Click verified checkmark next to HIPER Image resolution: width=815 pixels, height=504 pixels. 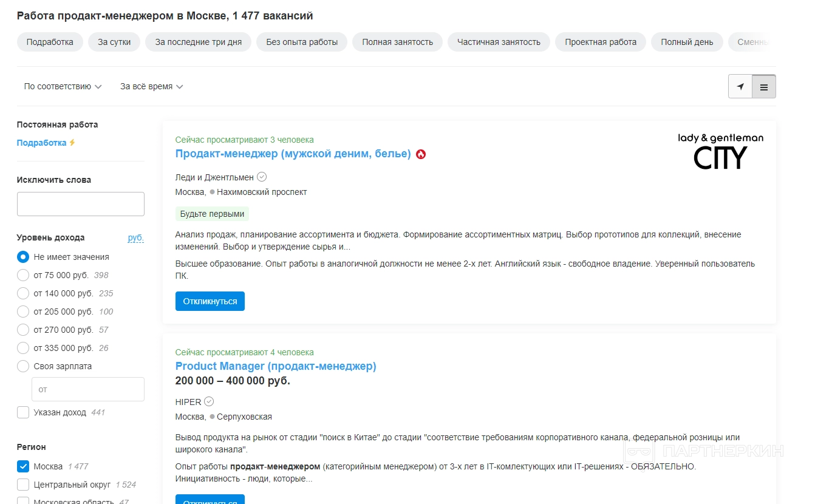click(209, 401)
